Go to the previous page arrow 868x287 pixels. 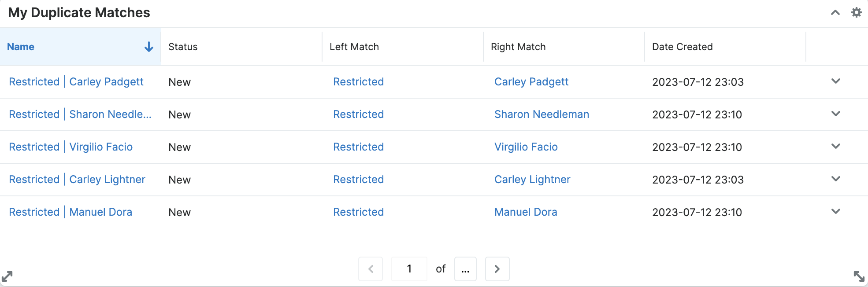[x=371, y=269]
